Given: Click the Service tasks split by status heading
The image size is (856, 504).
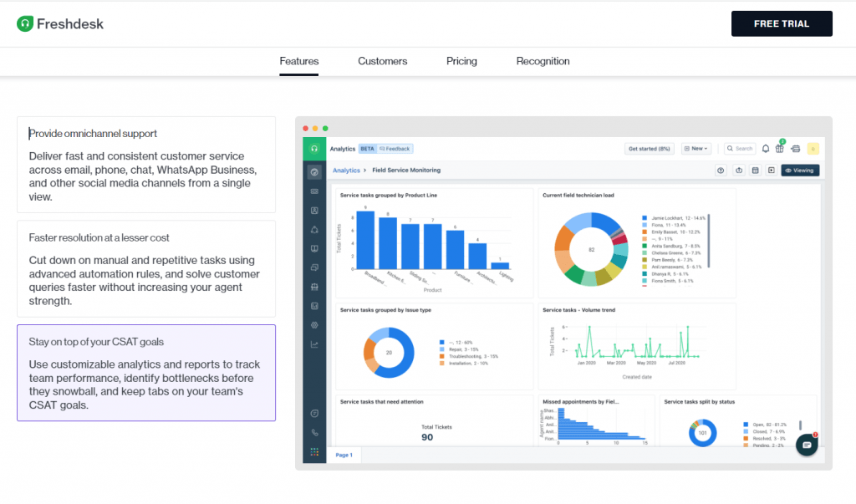Looking at the screenshot, I should pyautogui.click(x=700, y=401).
